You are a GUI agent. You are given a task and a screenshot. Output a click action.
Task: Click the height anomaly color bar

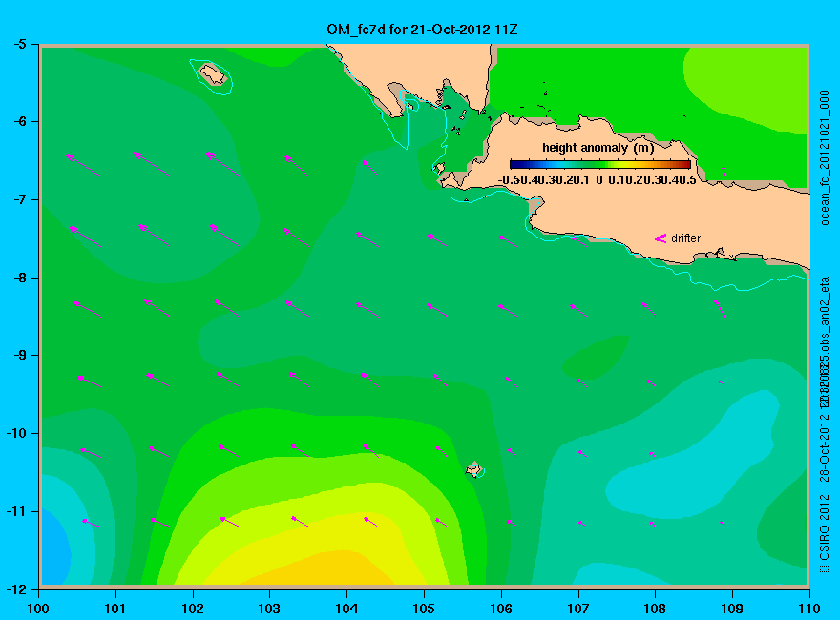pyautogui.click(x=600, y=165)
